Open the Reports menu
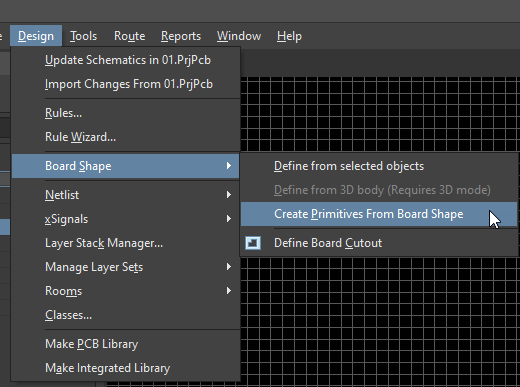Image resolution: width=520 pixels, height=387 pixels. point(181,36)
